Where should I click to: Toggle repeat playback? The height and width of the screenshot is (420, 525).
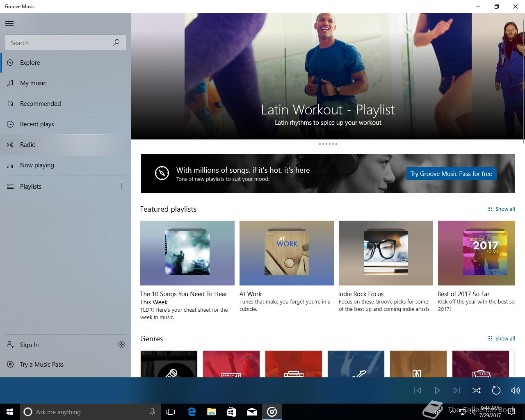click(496, 390)
